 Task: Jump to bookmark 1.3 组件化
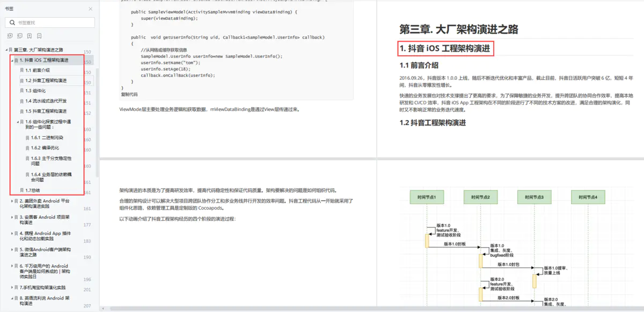coord(35,91)
